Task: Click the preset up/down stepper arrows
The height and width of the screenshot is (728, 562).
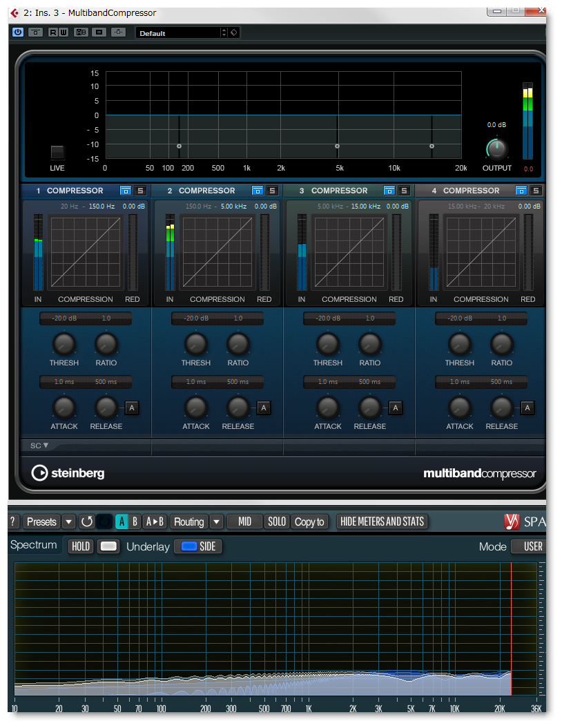Action: click(x=224, y=32)
